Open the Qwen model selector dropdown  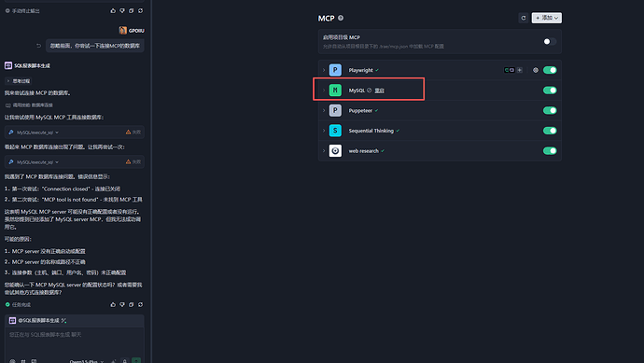coord(86,361)
